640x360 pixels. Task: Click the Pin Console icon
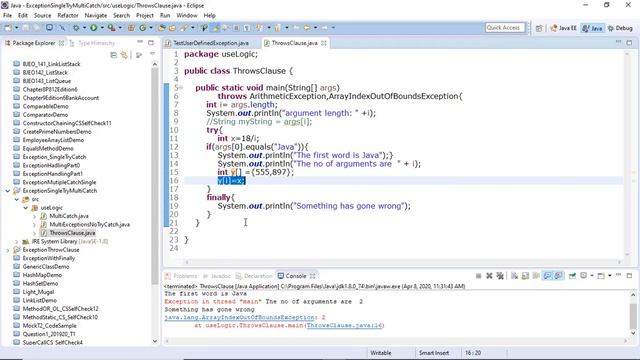(572, 276)
